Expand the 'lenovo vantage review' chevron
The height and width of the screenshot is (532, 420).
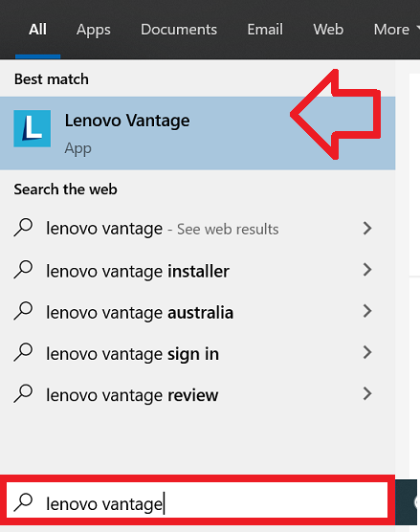(367, 394)
